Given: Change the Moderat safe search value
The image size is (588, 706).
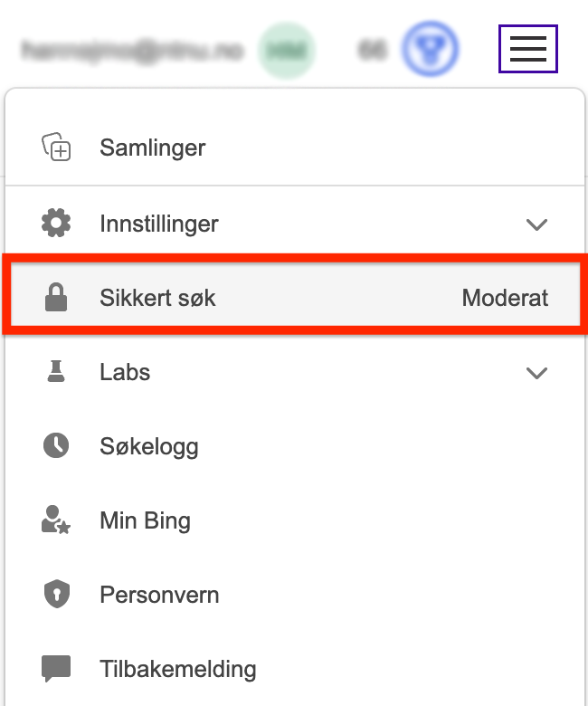Looking at the screenshot, I should [505, 298].
